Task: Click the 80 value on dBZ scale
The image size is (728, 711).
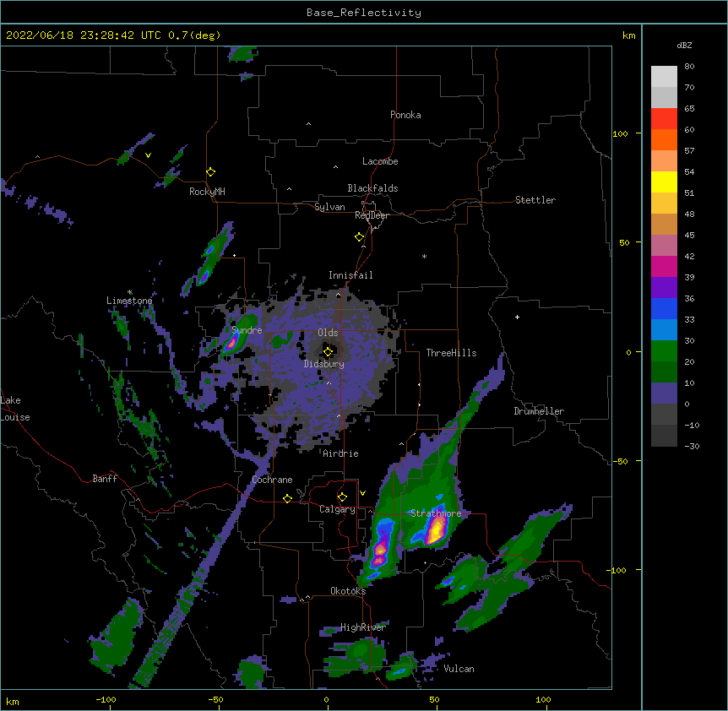Action: point(689,67)
